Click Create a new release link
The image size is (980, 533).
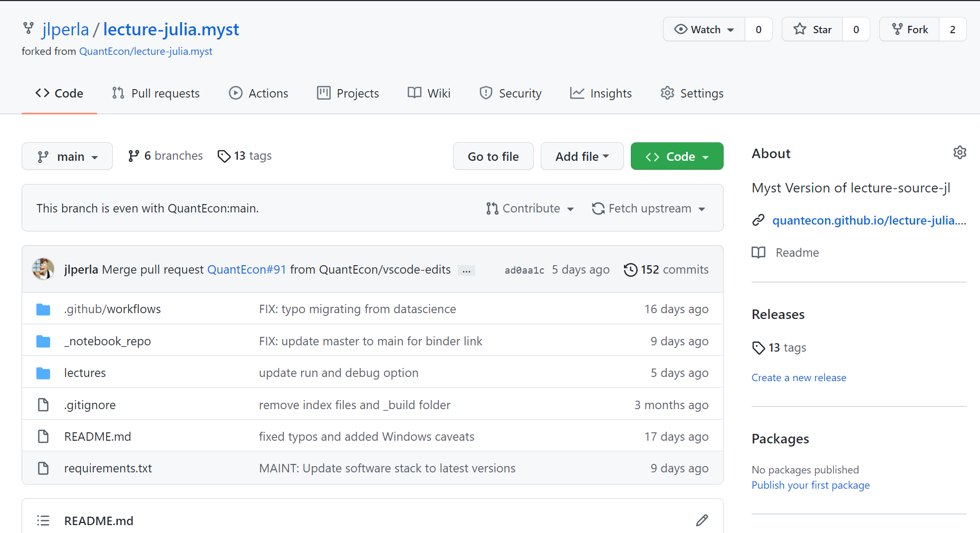(x=799, y=377)
